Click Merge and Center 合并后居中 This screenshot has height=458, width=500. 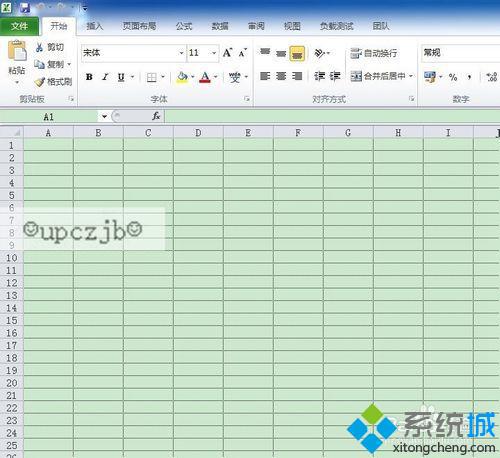tap(382, 76)
